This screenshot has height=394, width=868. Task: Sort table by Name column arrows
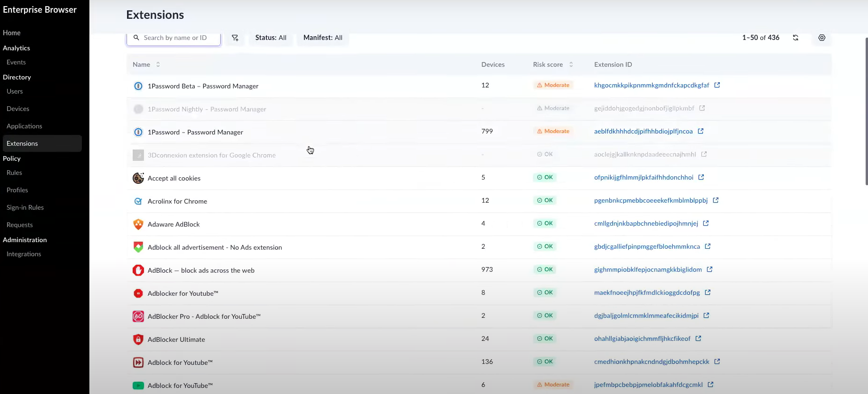[x=158, y=64]
